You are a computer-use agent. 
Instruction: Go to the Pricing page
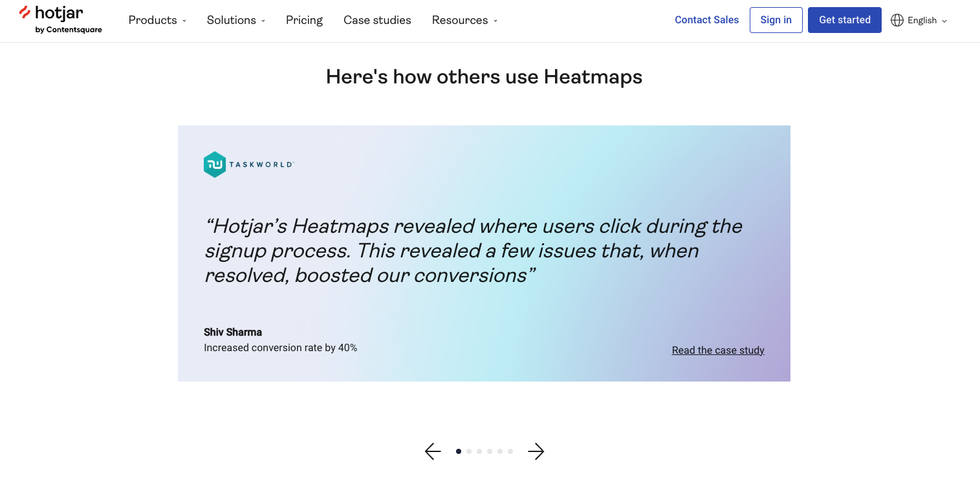pos(304,20)
